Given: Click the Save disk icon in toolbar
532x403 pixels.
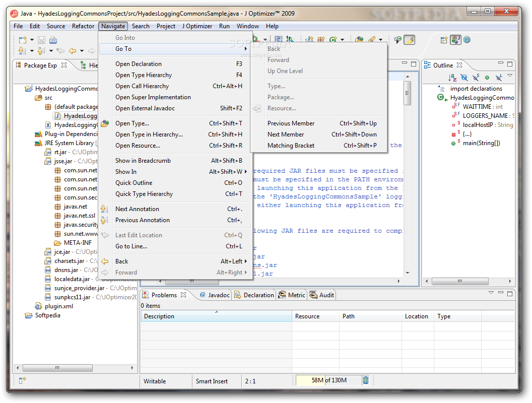Looking at the screenshot, I should pos(41,40).
